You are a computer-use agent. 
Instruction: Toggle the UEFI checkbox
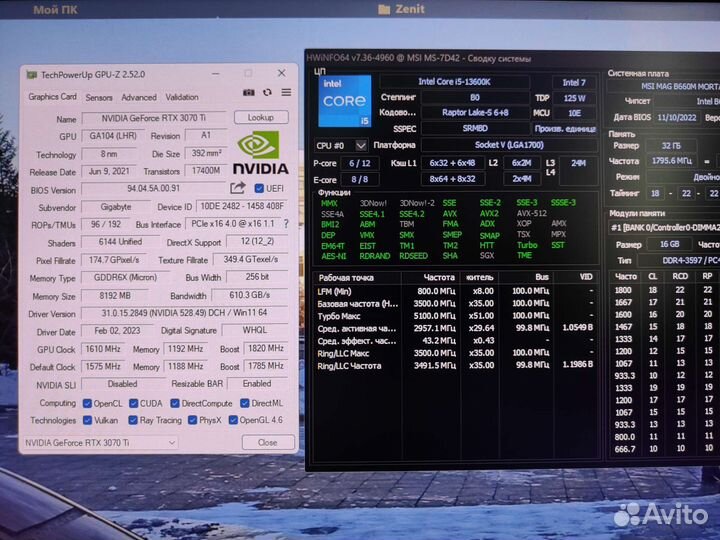point(259,188)
